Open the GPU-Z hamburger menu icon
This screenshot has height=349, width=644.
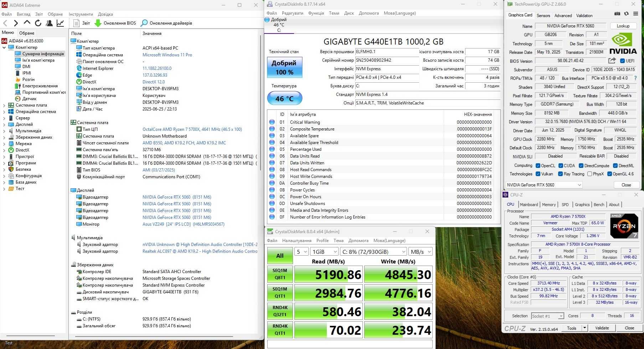point(635,14)
